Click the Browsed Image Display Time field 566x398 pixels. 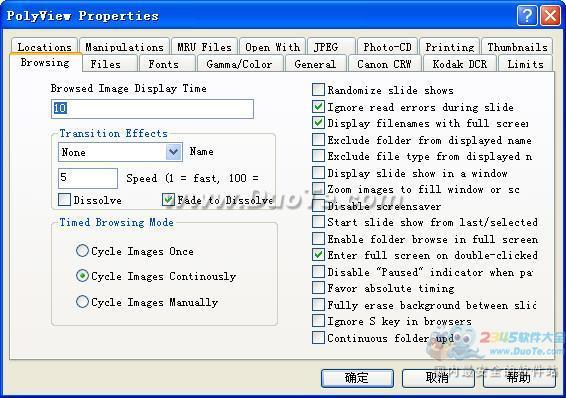[x=152, y=109]
